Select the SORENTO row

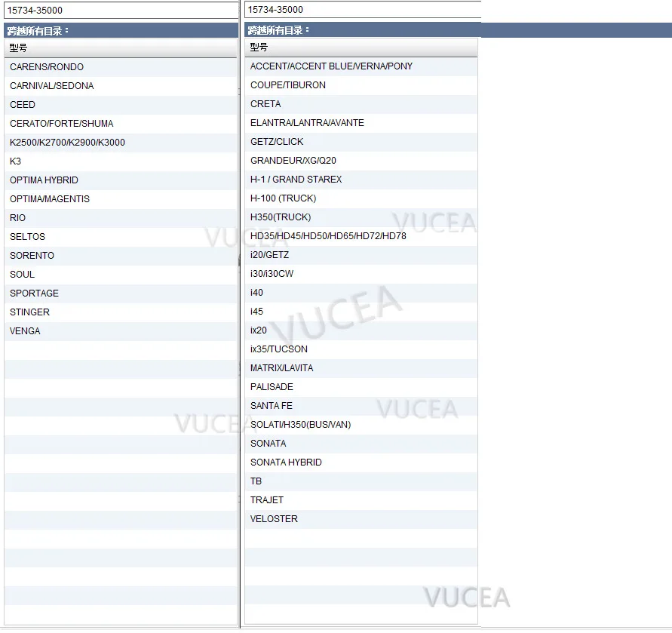[121, 256]
